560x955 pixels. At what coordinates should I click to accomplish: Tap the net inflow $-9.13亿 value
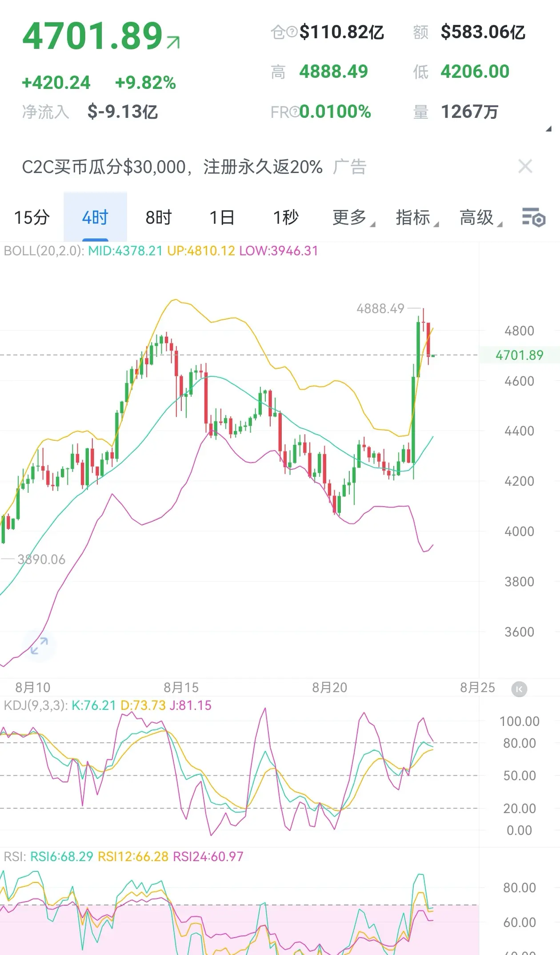pyautogui.click(x=123, y=112)
